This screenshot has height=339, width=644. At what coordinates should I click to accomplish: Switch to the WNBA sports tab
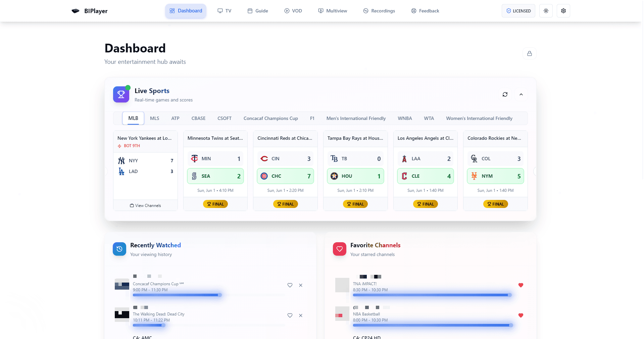click(405, 118)
